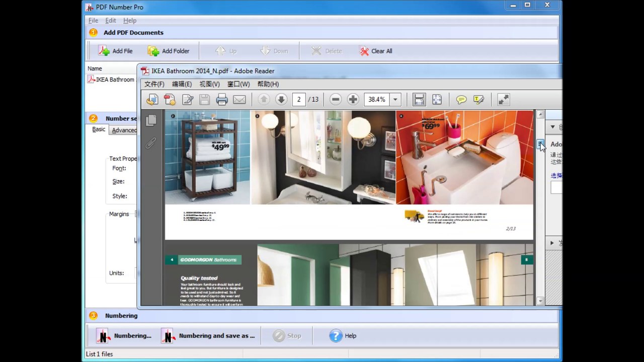
Task: Select IKEA Bathroom file in the PDF list
Action: 111,79
